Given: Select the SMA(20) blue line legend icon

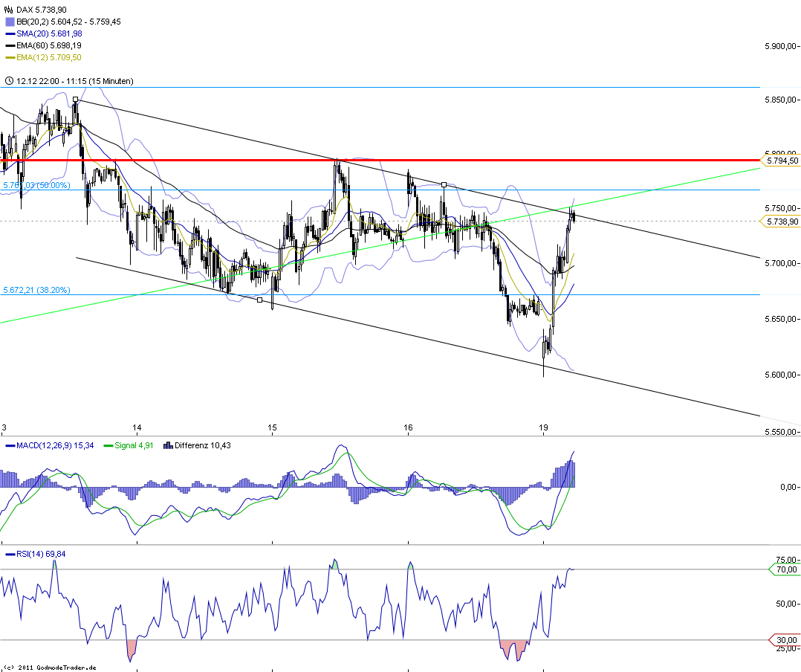Looking at the screenshot, I should [x=9, y=33].
